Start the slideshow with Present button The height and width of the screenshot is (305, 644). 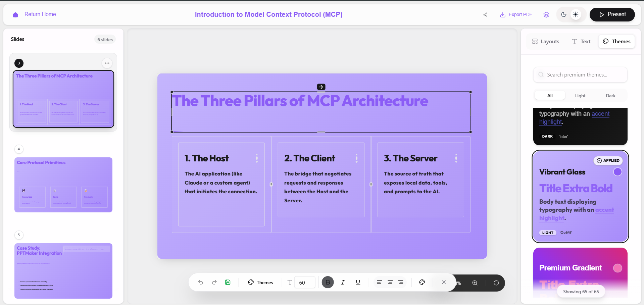tap(612, 14)
